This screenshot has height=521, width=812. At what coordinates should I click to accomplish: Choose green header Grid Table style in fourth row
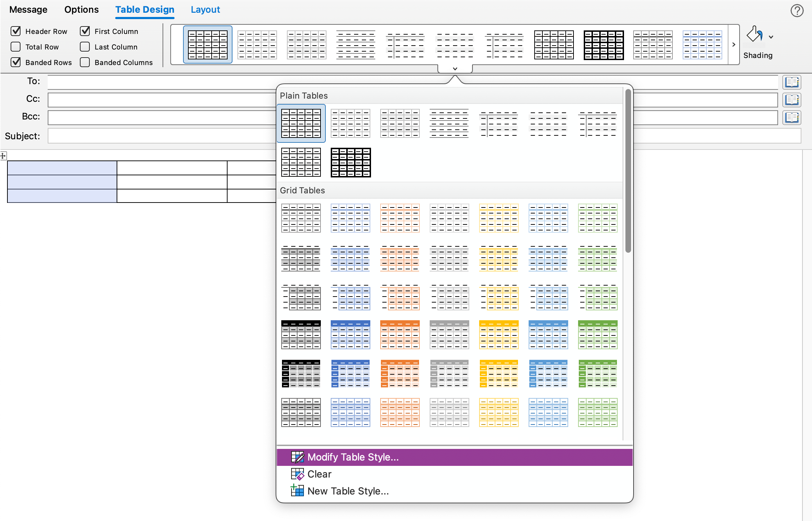598,335
